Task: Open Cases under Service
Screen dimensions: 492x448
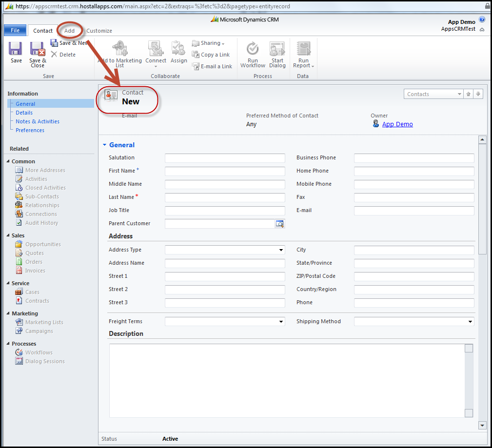Action: pyautogui.click(x=27, y=292)
